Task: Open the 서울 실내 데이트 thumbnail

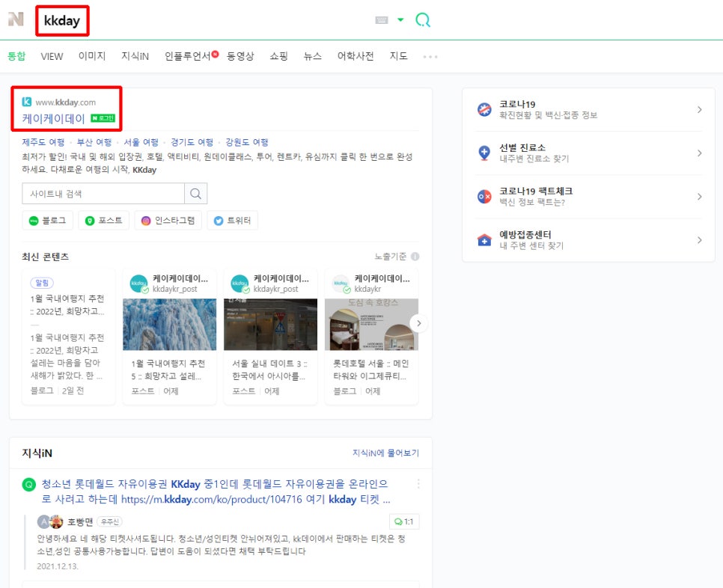Action: point(271,325)
